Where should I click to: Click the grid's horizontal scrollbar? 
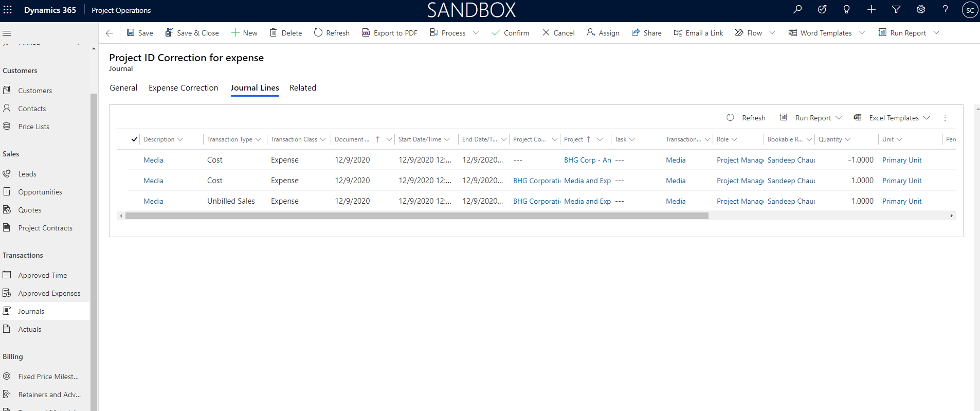pyautogui.click(x=416, y=216)
